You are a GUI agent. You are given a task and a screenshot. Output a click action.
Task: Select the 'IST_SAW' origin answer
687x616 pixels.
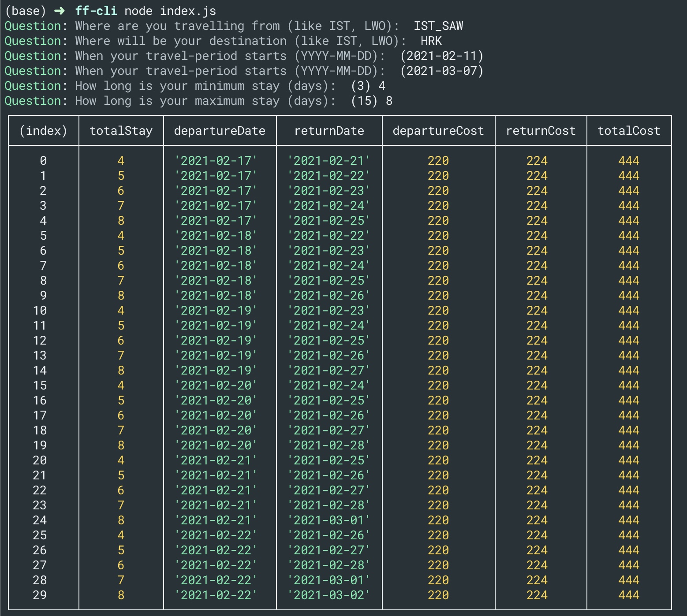438,26
